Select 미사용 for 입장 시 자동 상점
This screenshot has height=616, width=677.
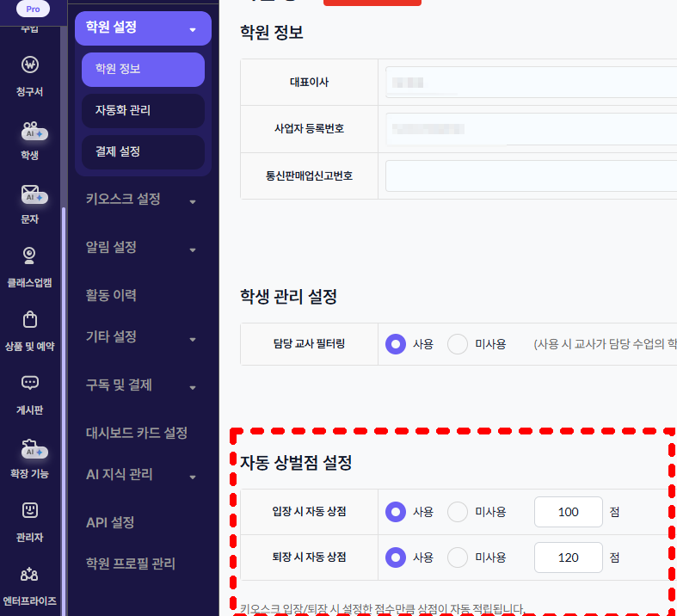pyautogui.click(x=458, y=512)
